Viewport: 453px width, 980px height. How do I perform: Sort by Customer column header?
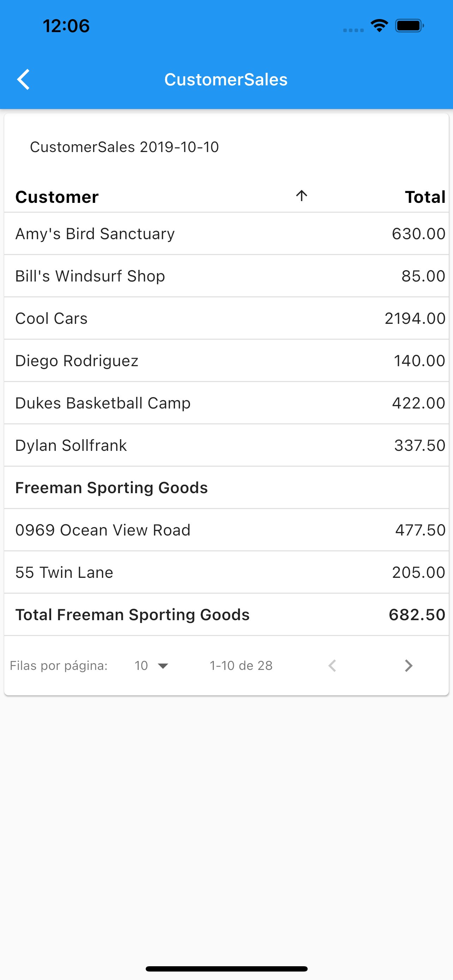[57, 197]
